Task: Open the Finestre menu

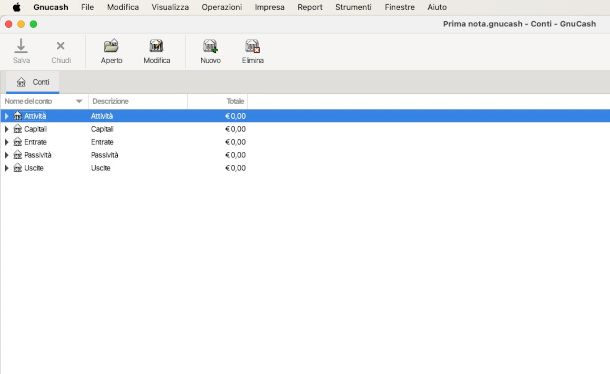Action: 400,7
